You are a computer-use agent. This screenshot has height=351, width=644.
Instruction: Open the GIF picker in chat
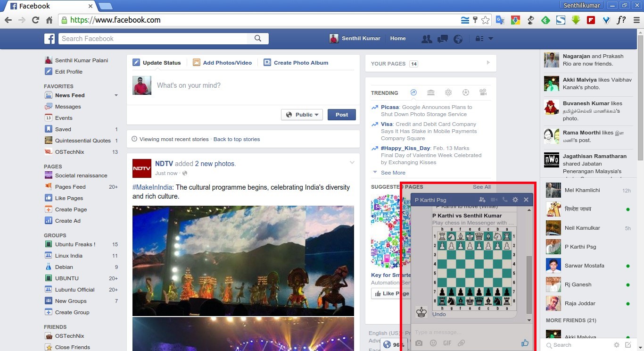tap(447, 343)
